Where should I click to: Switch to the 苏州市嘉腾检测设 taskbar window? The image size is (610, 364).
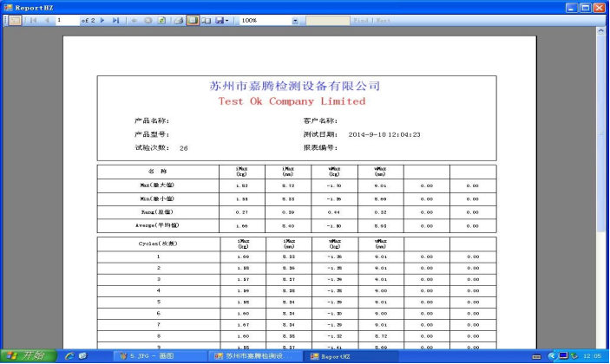pos(255,356)
